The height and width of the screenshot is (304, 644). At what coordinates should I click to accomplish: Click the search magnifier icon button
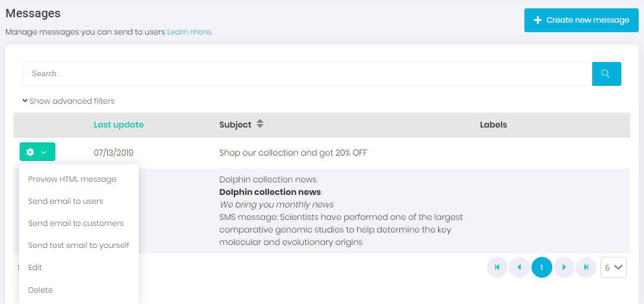[606, 74]
